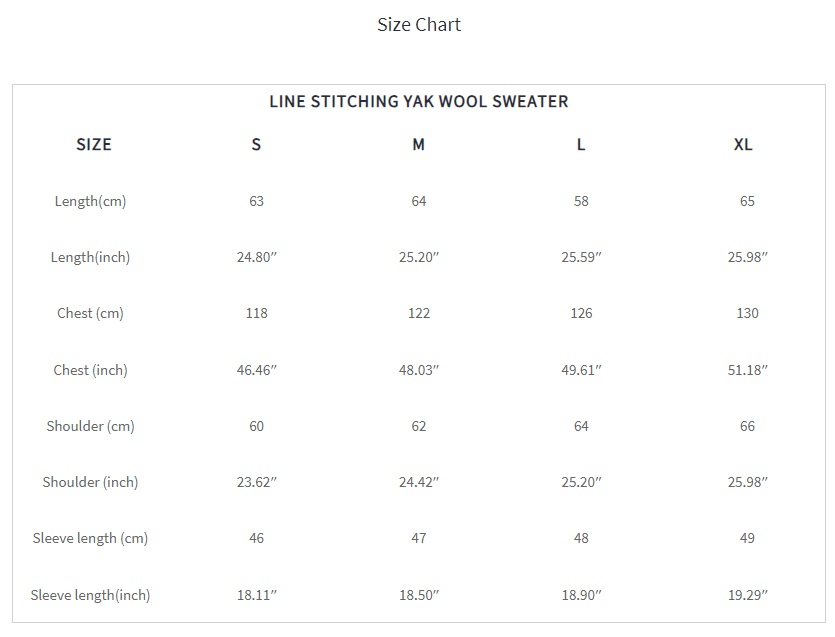
Task: Click the Sleeve length (cm) row label
Action: 90,538
